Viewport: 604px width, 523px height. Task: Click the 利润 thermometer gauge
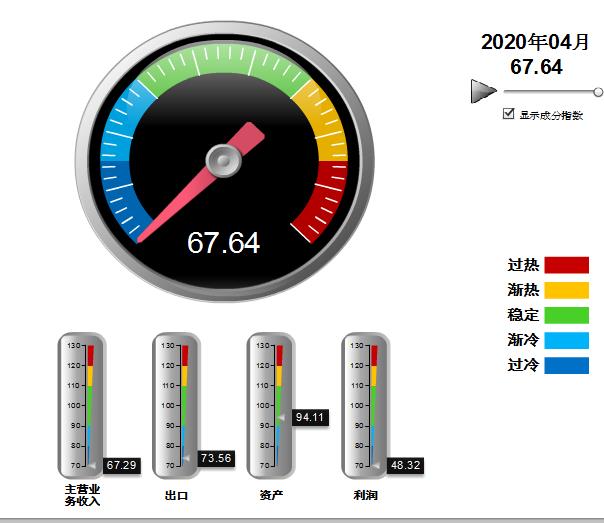365,405
